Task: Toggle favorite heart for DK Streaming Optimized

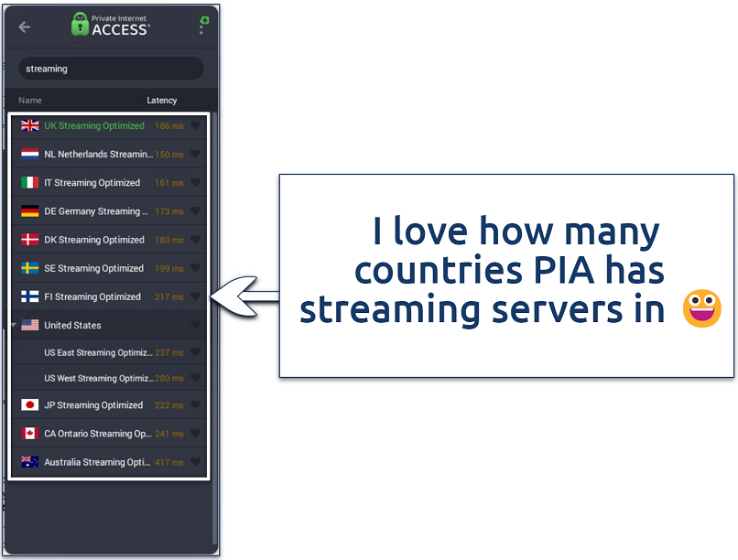Action: [x=195, y=240]
